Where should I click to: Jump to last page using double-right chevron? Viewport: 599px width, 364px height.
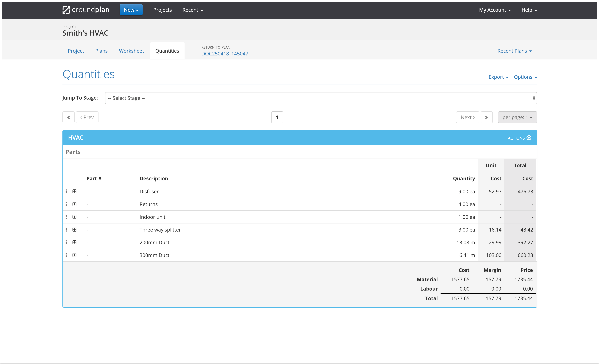pyautogui.click(x=487, y=117)
